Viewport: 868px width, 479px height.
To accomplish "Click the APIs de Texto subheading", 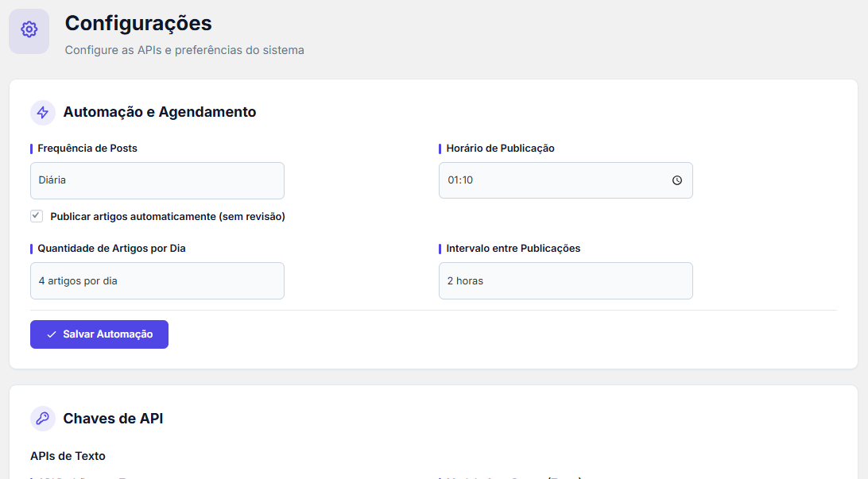I will [68, 456].
